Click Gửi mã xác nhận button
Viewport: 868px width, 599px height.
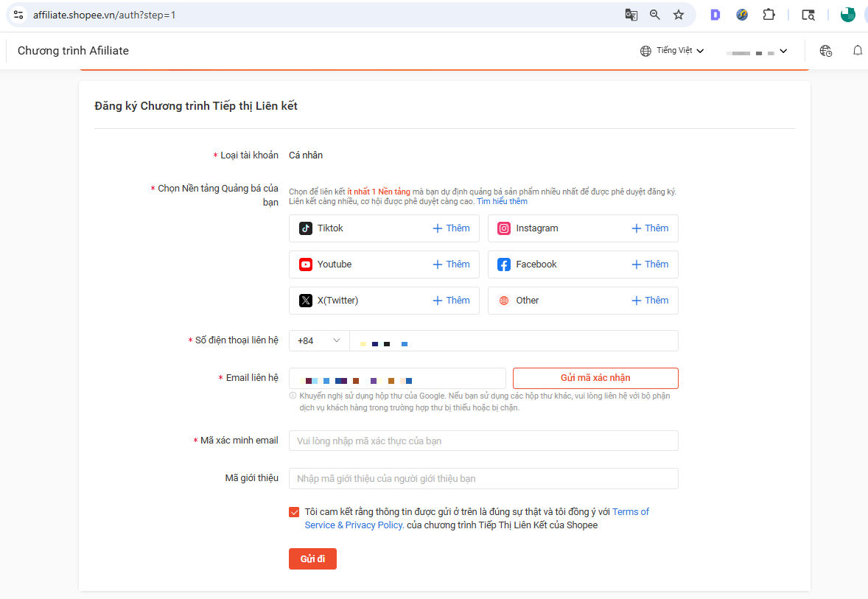click(595, 377)
